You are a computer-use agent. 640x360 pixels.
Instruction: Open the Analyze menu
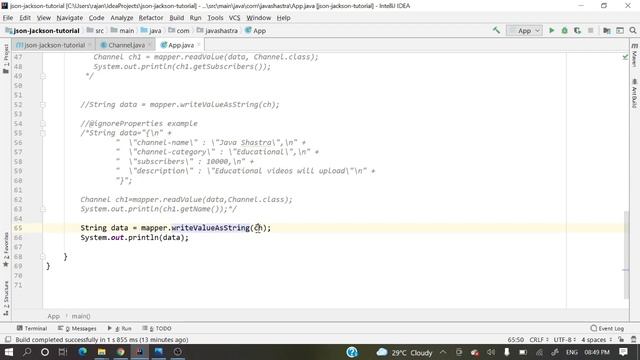(x=122, y=18)
